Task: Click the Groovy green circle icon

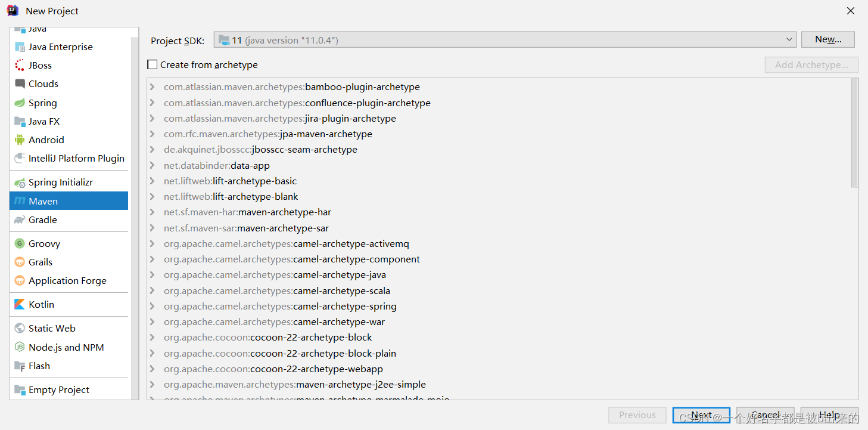Action: [20, 244]
